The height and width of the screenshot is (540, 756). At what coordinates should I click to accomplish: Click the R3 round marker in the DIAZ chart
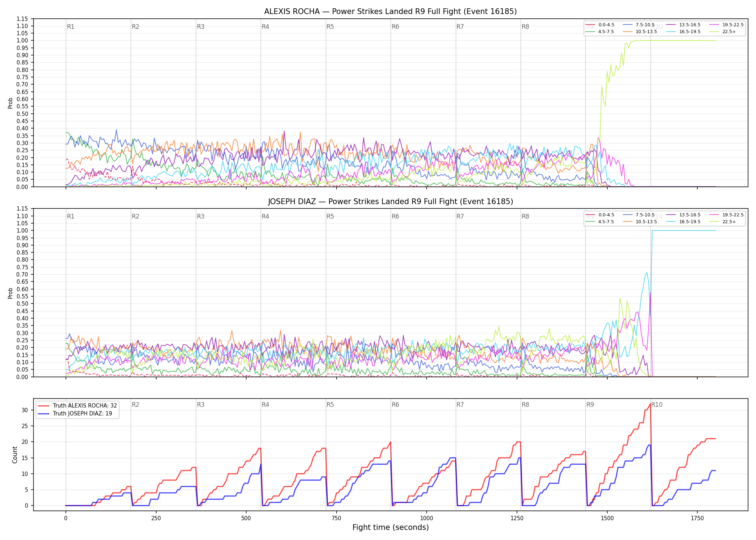tap(201, 216)
